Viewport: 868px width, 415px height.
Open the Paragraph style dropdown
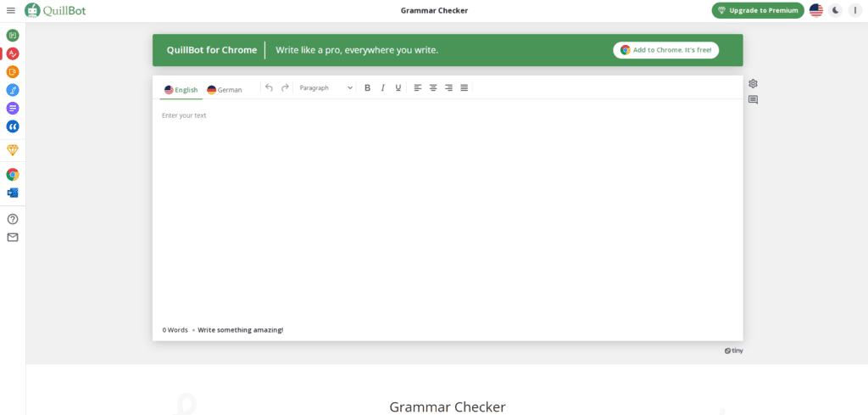point(325,87)
